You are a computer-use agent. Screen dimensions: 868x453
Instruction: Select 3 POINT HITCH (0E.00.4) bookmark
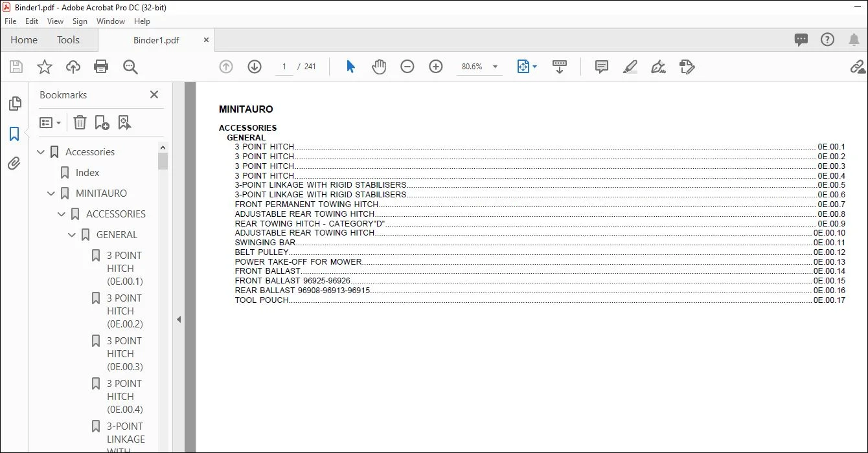(x=125, y=397)
